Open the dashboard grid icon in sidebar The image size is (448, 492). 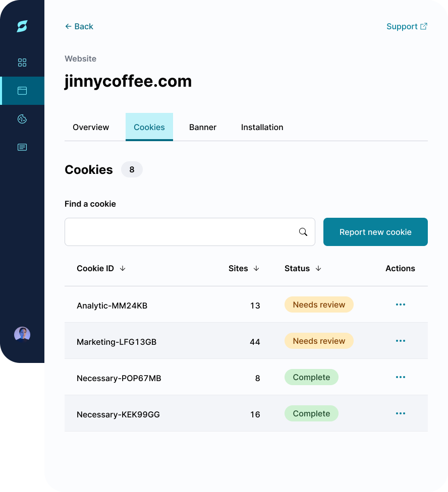click(22, 63)
